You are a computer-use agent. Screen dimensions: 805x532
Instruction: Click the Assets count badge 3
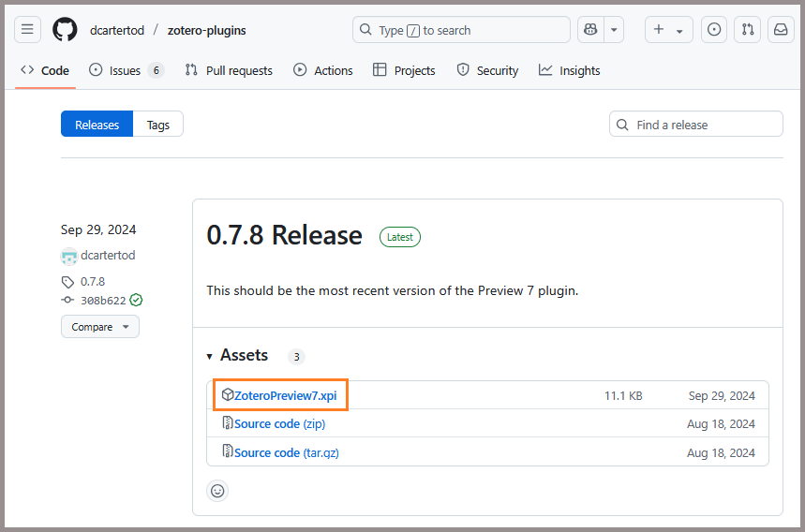(296, 357)
